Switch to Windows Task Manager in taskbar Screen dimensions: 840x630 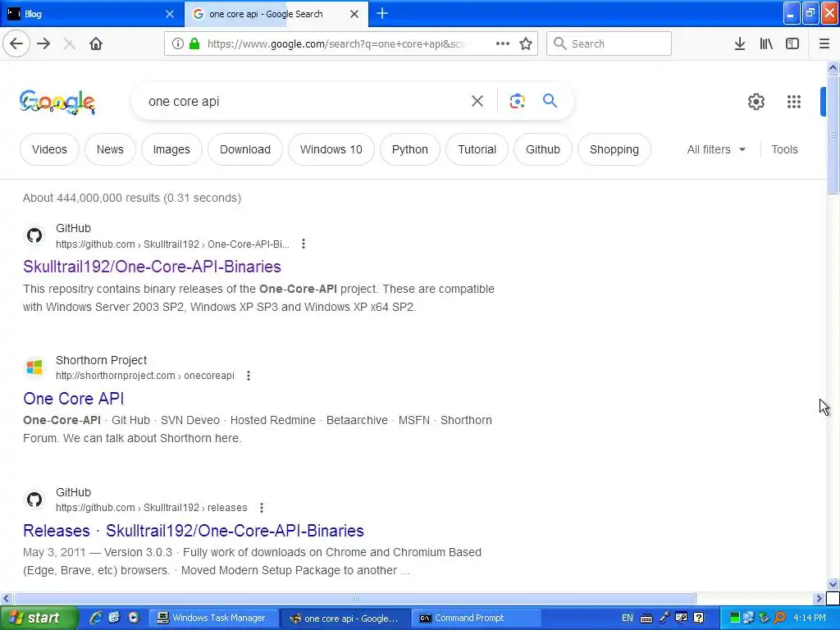coord(213,618)
